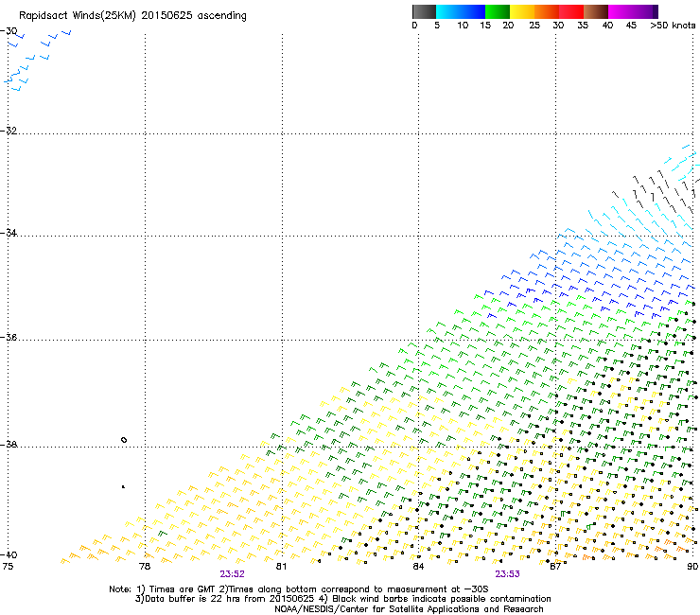Viewport: 700px width, 615px height.
Task: Click the NOAA/NESDIS credit line
Action: pos(409,608)
